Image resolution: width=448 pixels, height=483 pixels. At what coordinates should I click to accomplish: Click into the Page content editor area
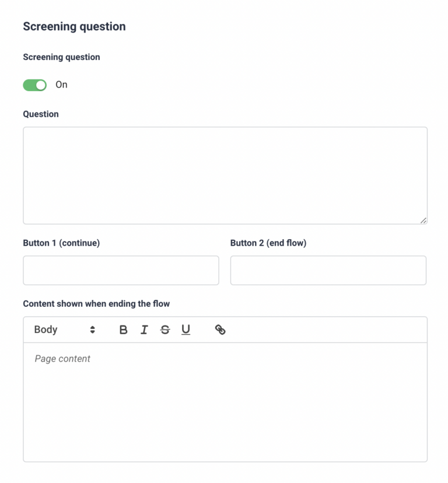(x=225, y=402)
